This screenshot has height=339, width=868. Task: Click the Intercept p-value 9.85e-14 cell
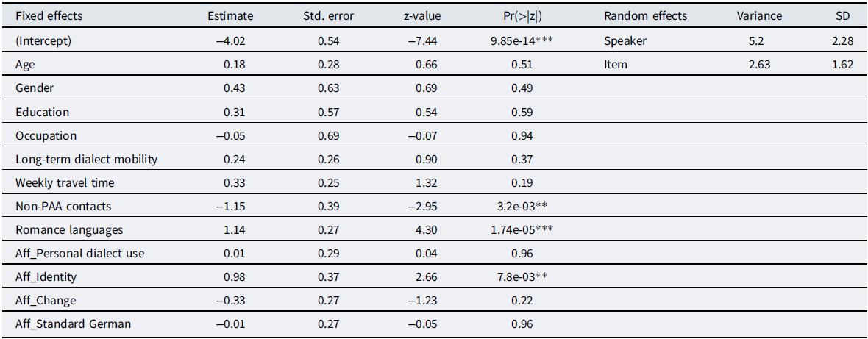tap(522, 41)
